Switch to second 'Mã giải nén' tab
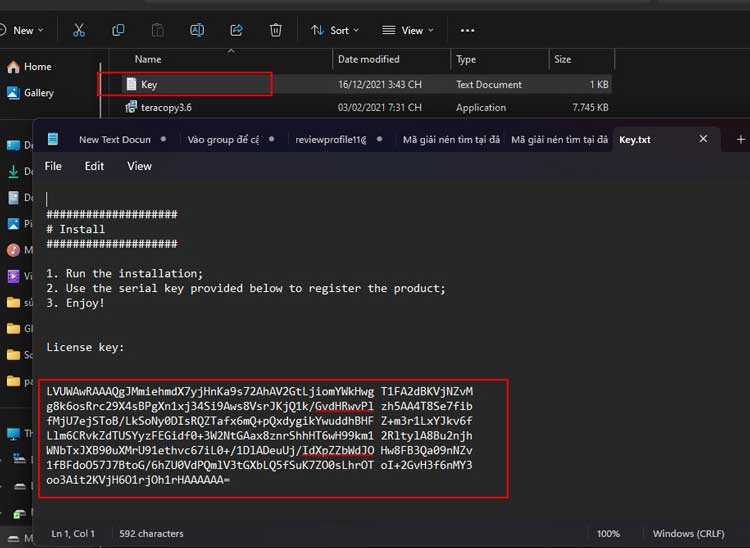Screen dimensions: 750x548 click(559, 140)
